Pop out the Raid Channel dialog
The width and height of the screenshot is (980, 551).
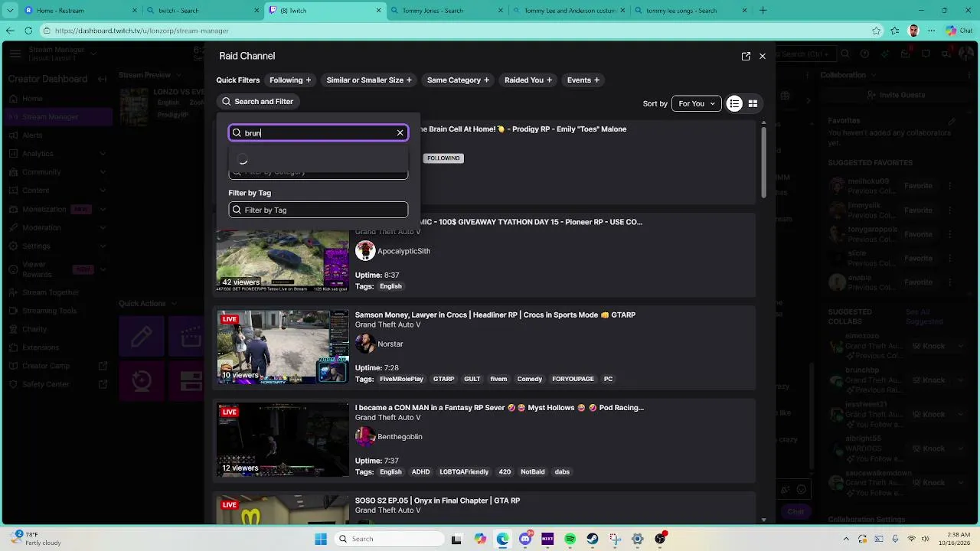pos(746,57)
